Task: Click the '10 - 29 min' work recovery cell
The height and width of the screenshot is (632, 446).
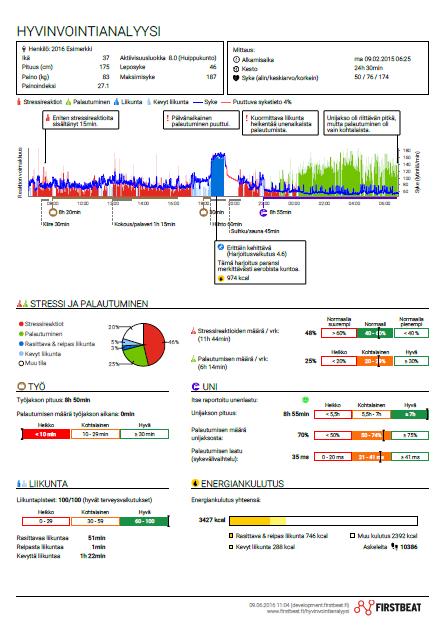Action: pos(95,434)
